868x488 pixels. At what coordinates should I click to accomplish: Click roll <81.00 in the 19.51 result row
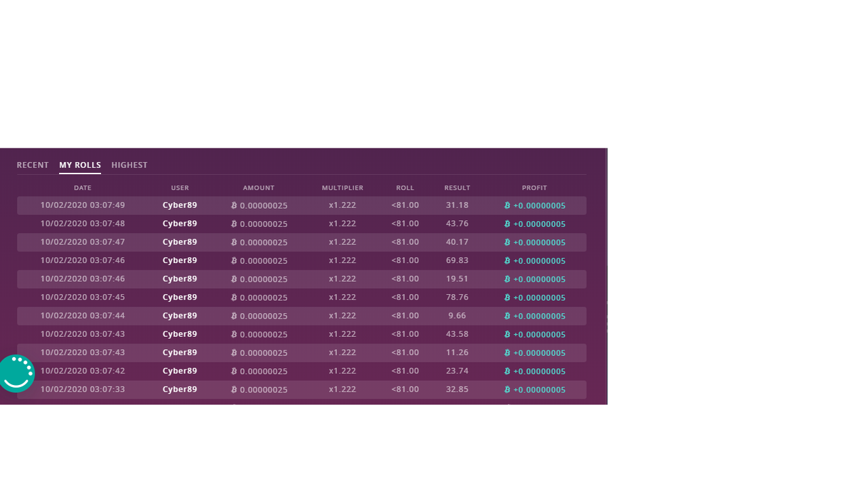tap(405, 279)
